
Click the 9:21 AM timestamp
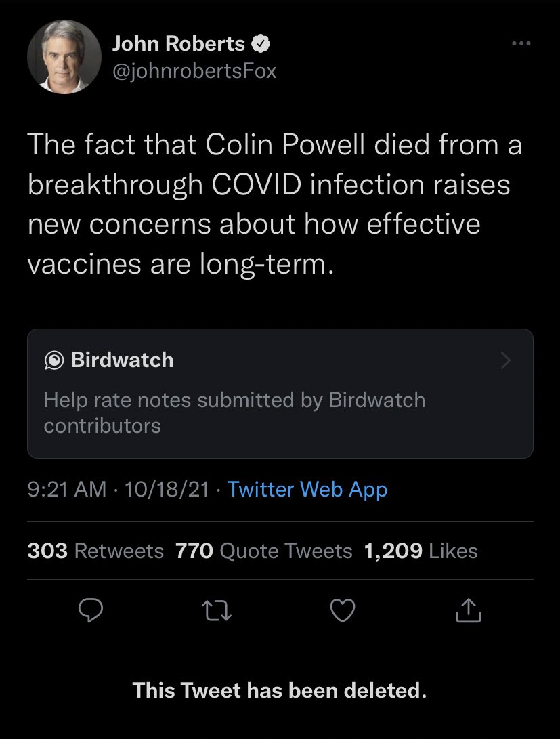tap(66, 489)
